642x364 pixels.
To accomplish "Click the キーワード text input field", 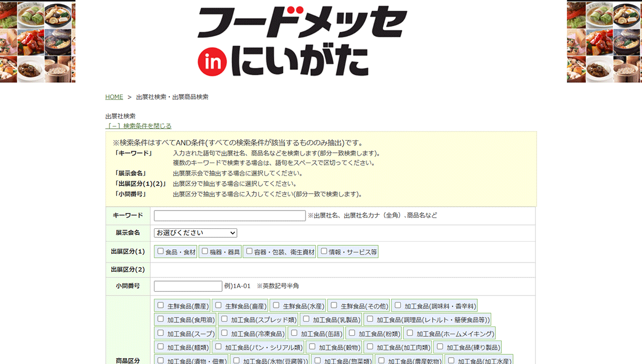I will point(230,215).
